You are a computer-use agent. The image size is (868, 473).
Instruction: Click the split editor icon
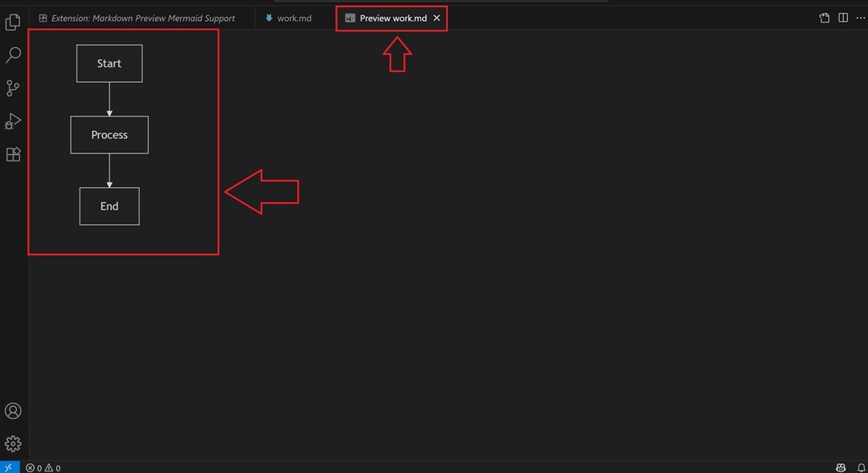click(x=842, y=17)
